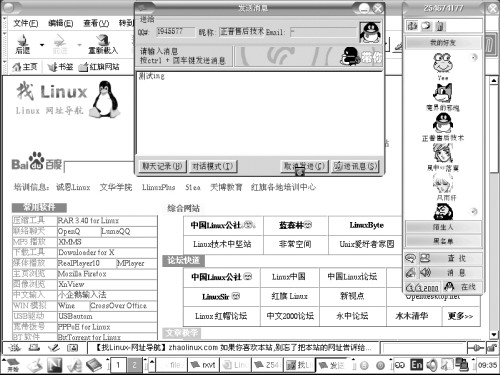The width and height of the screenshot is (500, 375).
Task: Open the 红旗各地培训中心 link
Action: point(283,187)
